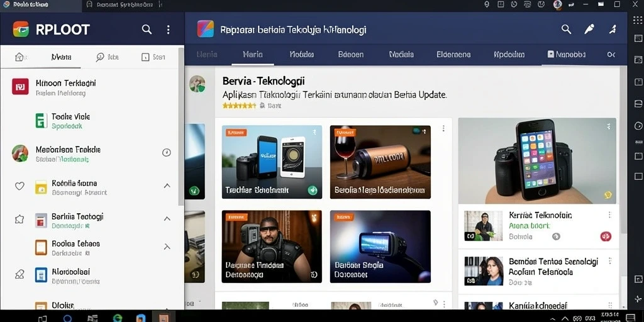Viewport: 644px width, 322px height.
Task: Click the first browser tab in title bar
Action: (x=41, y=4)
